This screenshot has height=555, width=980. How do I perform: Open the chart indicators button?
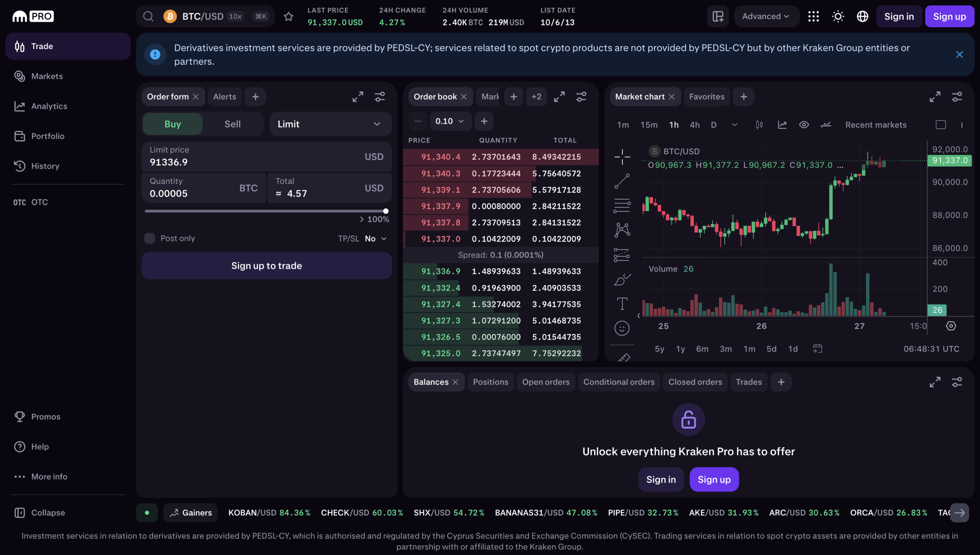coord(782,124)
